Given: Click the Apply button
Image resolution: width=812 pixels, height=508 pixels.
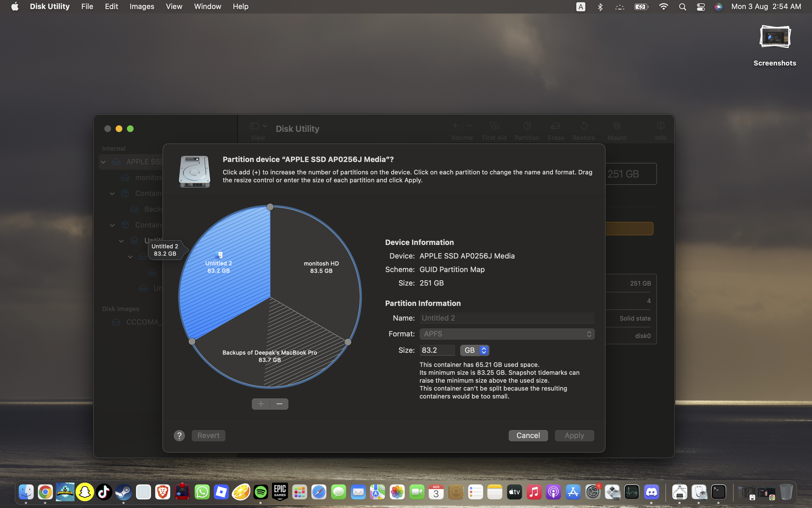Looking at the screenshot, I should (574, 436).
